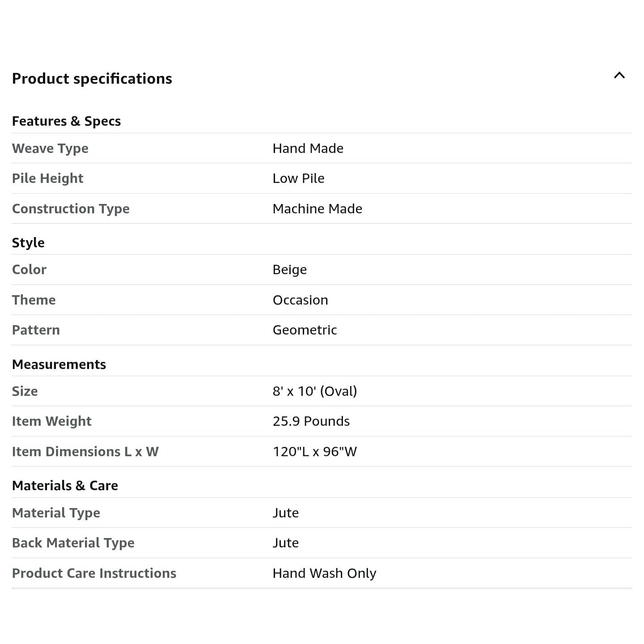644x644 pixels.
Task: Select the Weave Type label
Action: pyautogui.click(x=50, y=148)
